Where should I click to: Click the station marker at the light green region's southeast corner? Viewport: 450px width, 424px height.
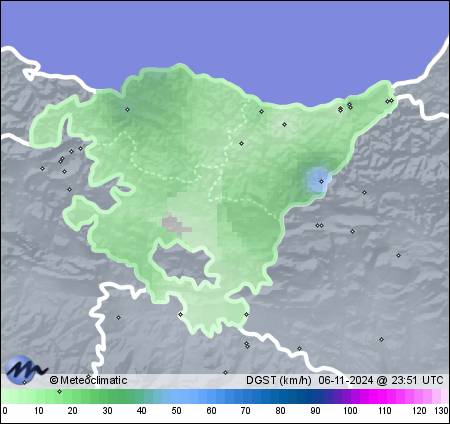[x=246, y=314]
